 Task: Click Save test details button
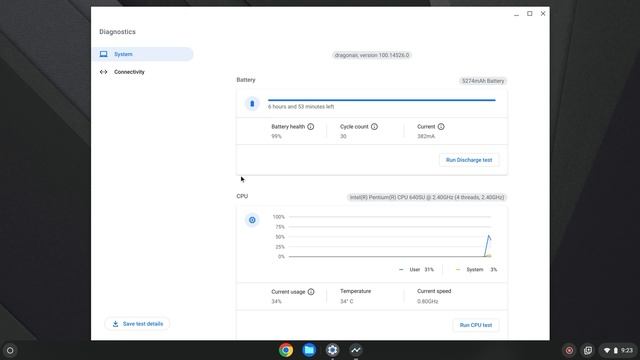(x=137, y=324)
